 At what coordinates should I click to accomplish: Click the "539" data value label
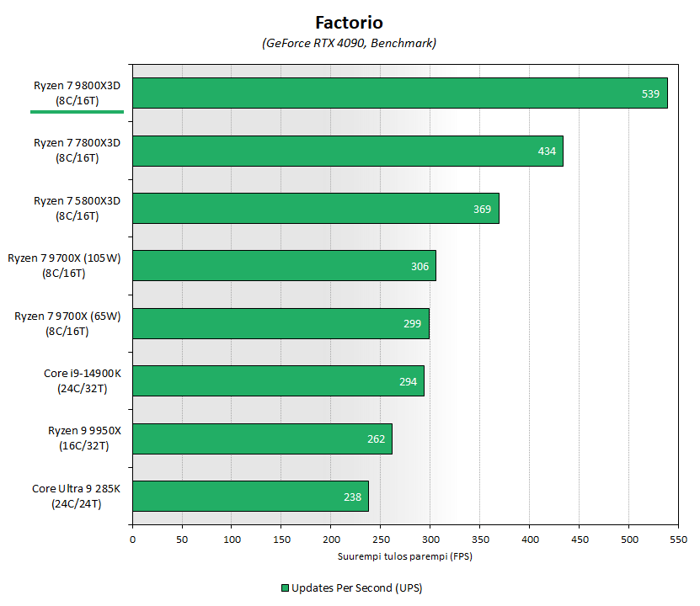650,94
